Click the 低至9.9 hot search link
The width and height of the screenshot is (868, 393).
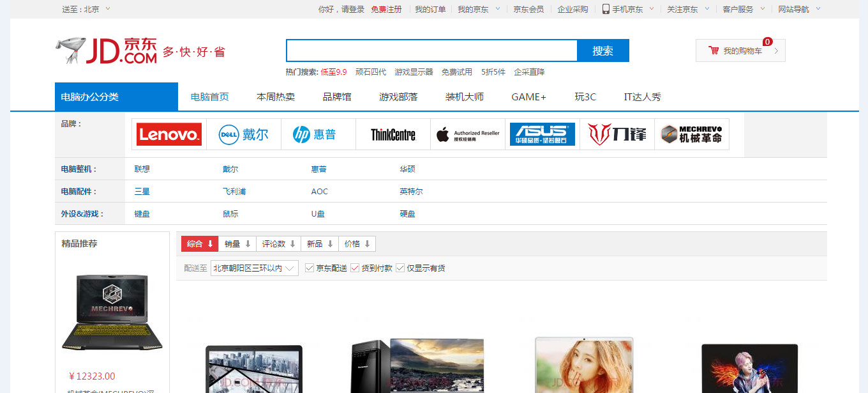pos(334,72)
